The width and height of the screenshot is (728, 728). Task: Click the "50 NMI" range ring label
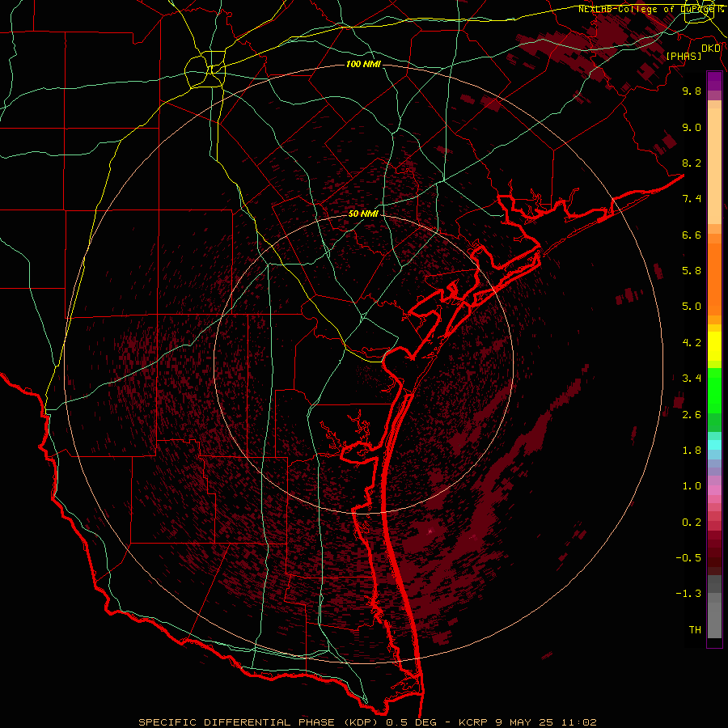[363, 214]
